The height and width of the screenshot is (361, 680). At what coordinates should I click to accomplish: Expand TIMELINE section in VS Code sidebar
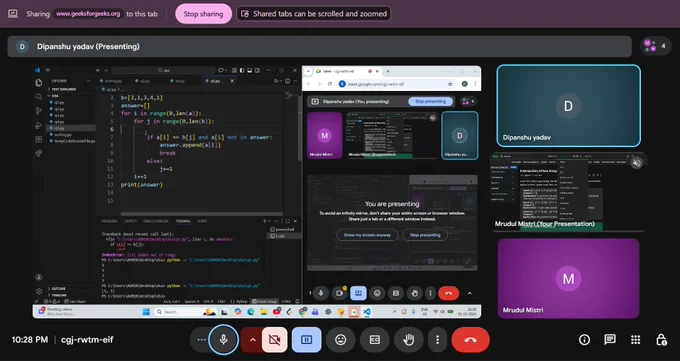[x=59, y=295]
